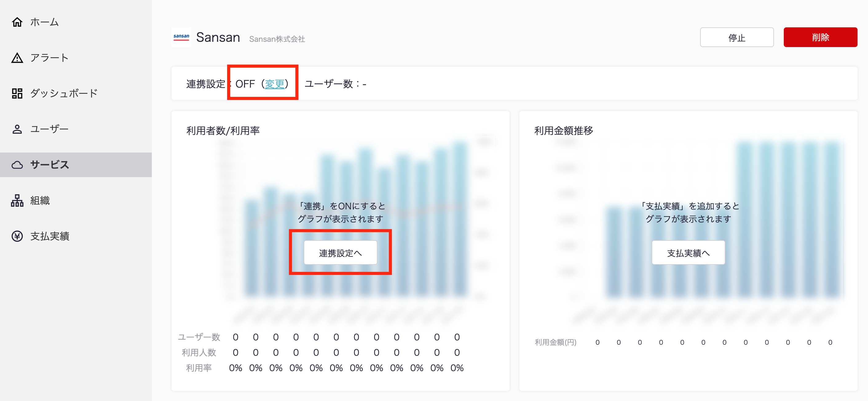This screenshot has width=868, height=401.
Task: Click the User person icon
Action: pyautogui.click(x=17, y=129)
